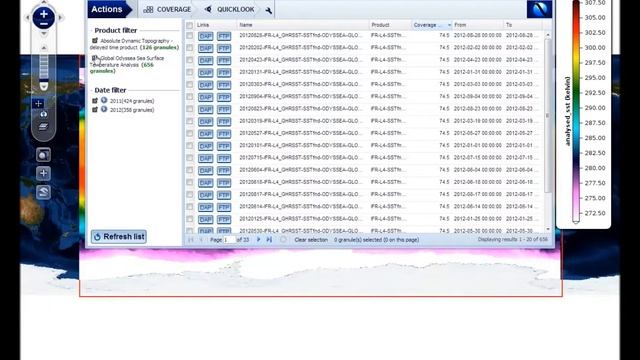Open the 2011 date filter globe icon
640x360 pixels.
click(104, 100)
